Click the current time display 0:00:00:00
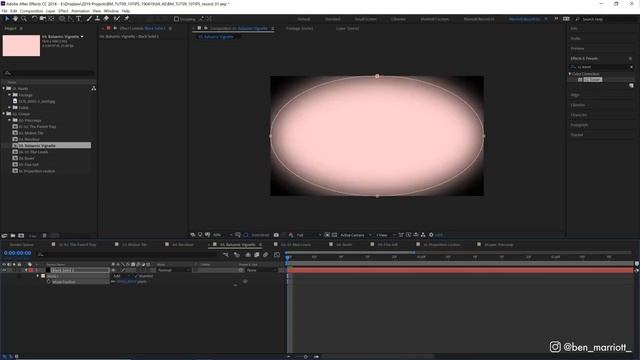640x360 pixels. (18, 253)
